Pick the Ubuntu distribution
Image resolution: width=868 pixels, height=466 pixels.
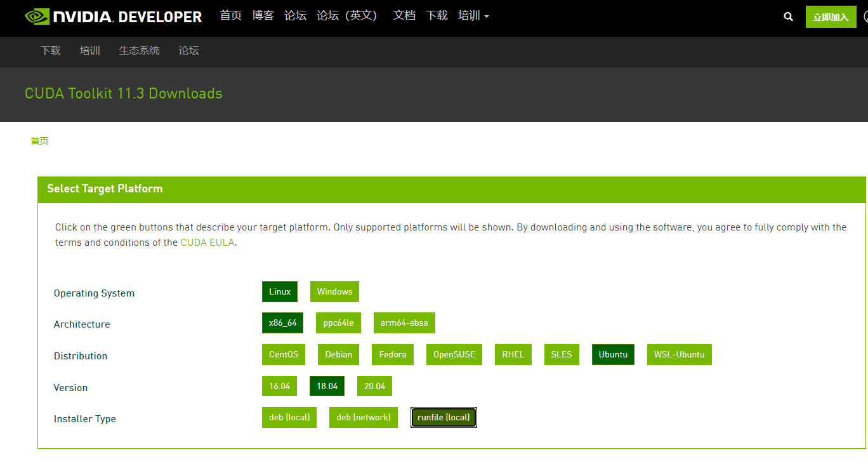613,355
